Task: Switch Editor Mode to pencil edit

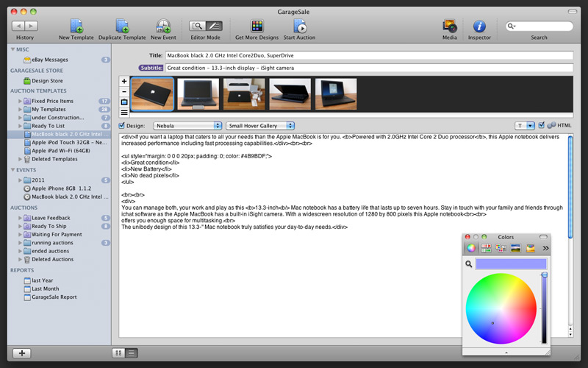Action: (214, 26)
